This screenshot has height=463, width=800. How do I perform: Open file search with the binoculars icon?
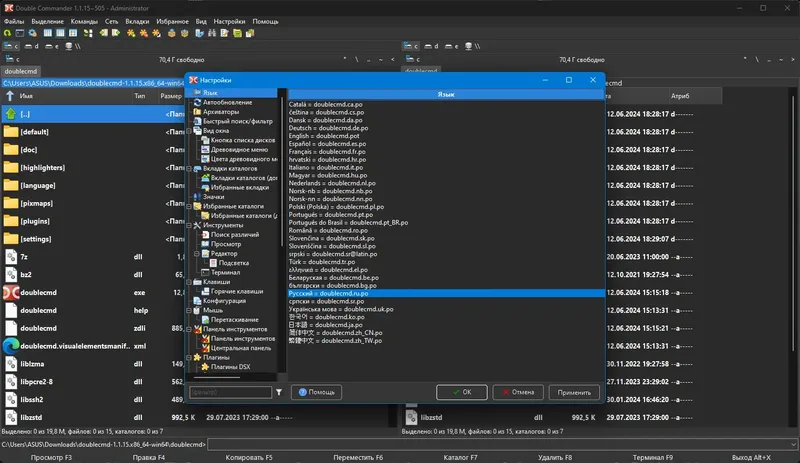pyautogui.click(x=212, y=33)
